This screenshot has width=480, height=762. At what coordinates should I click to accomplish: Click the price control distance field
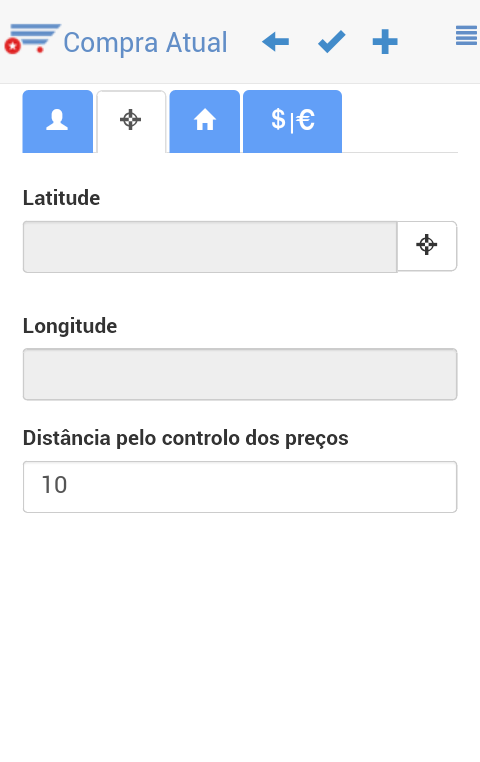(240, 487)
